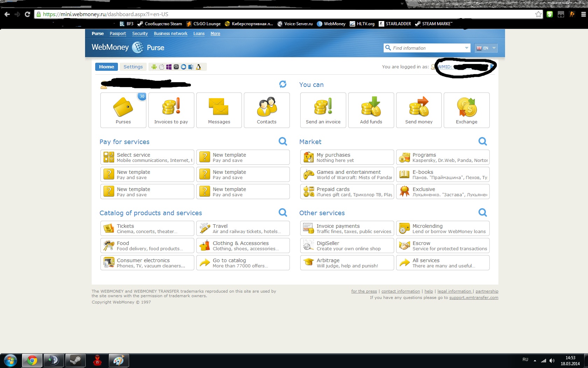
Task: Open the Security menu
Action: pyautogui.click(x=140, y=34)
